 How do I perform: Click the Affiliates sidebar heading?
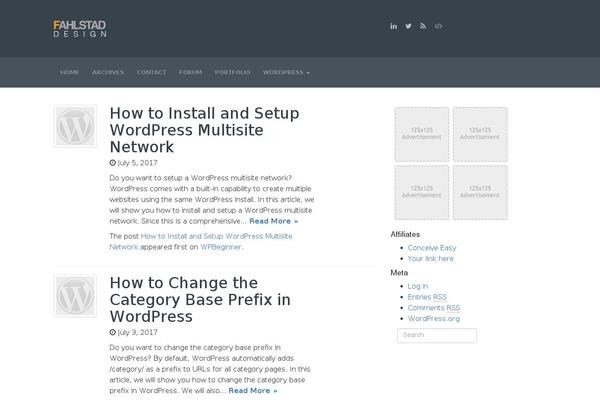[x=405, y=234]
